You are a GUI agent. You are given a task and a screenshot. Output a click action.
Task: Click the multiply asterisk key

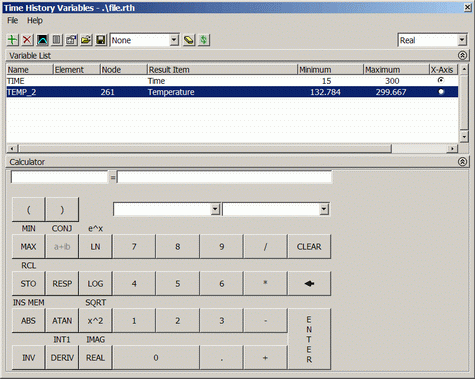point(265,283)
